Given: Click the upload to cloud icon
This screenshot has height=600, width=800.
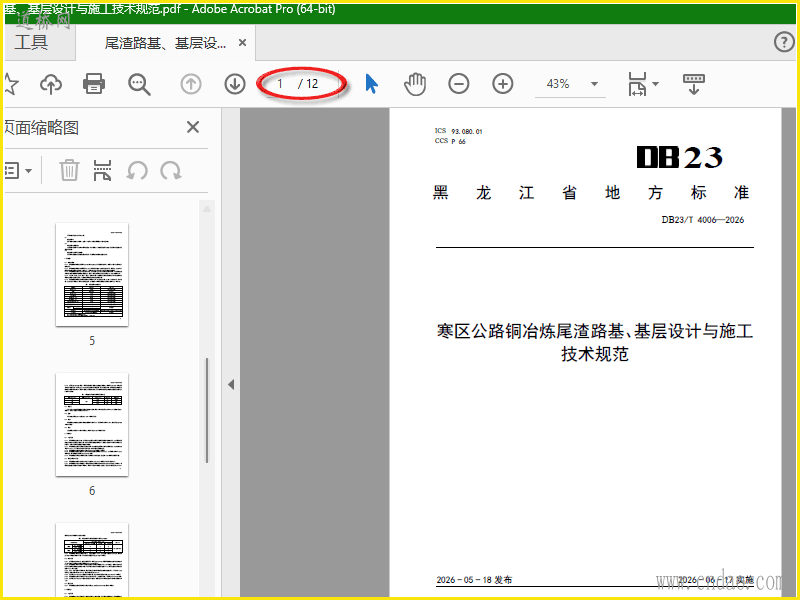Looking at the screenshot, I should click(51, 84).
